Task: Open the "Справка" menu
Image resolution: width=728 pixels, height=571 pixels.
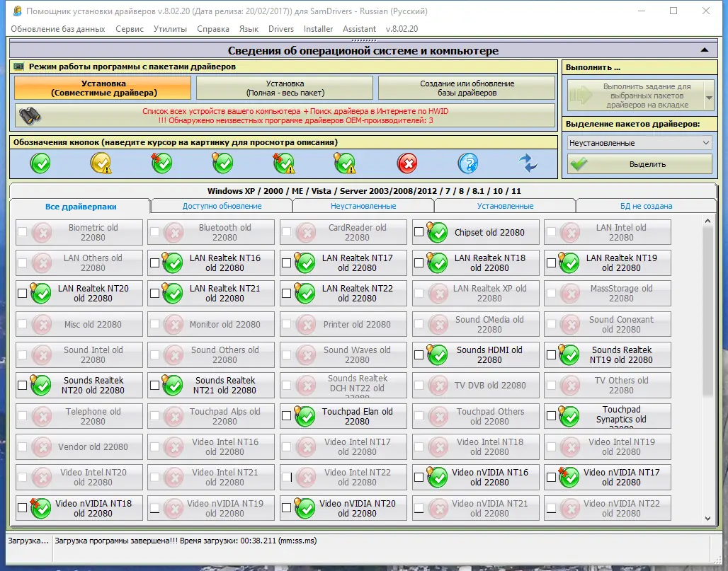Action: point(213,29)
